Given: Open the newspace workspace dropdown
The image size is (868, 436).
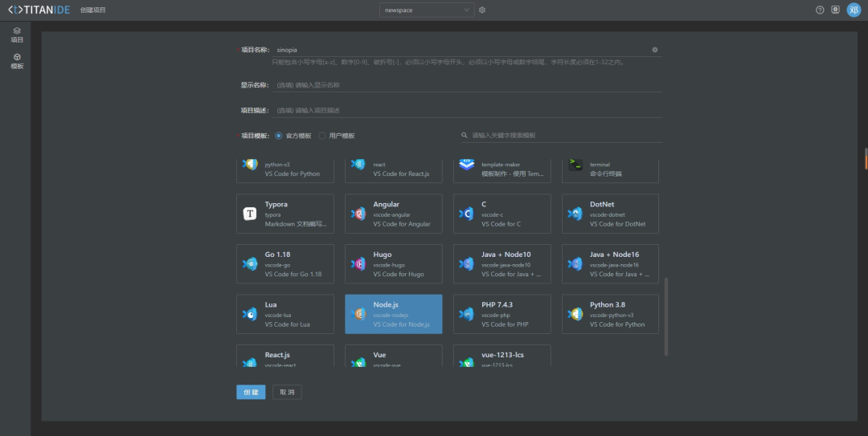Looking at the screenshot, I should [x=427, y=10].
